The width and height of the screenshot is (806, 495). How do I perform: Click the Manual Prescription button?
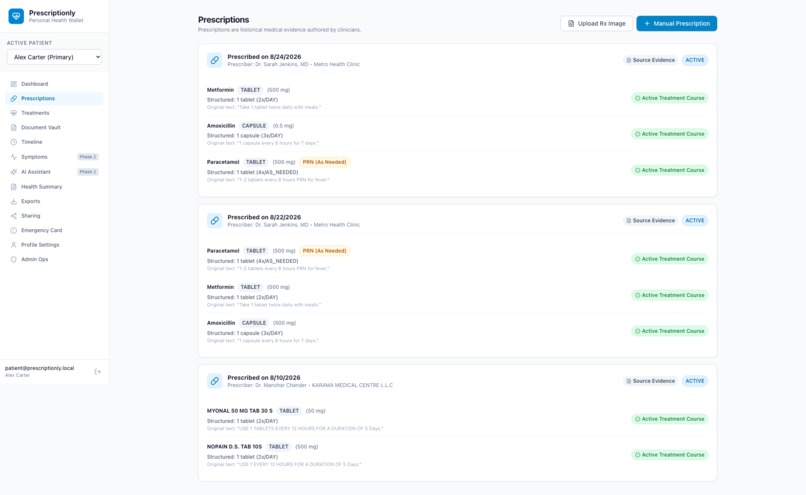[x=676, y=23]
